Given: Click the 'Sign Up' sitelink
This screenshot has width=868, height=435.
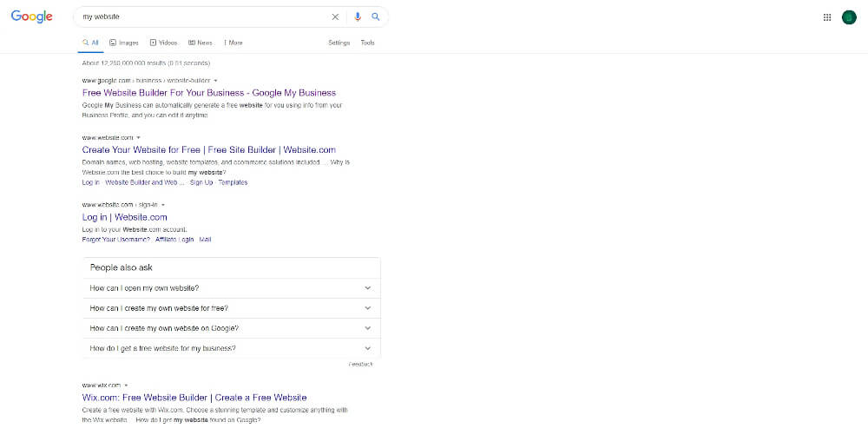Looking at the screenshot, I should coord(201,182).
